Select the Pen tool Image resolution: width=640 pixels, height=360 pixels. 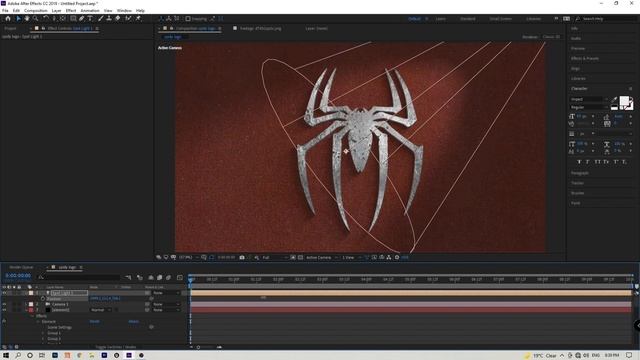click(82, 18)
